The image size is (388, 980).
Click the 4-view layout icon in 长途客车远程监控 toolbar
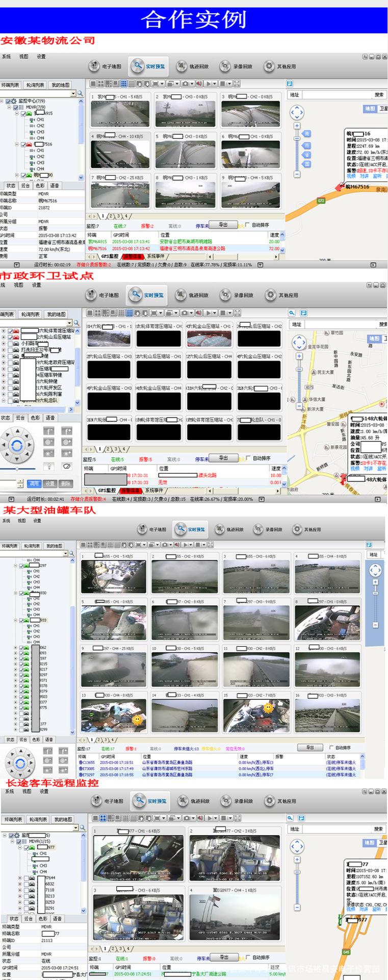[x=103, y=818]
